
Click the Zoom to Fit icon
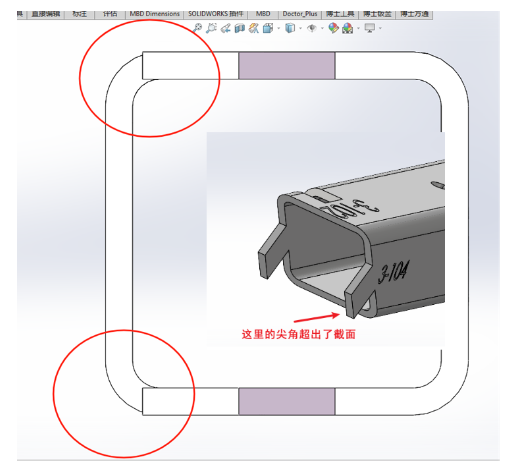[x=197, y=28]
